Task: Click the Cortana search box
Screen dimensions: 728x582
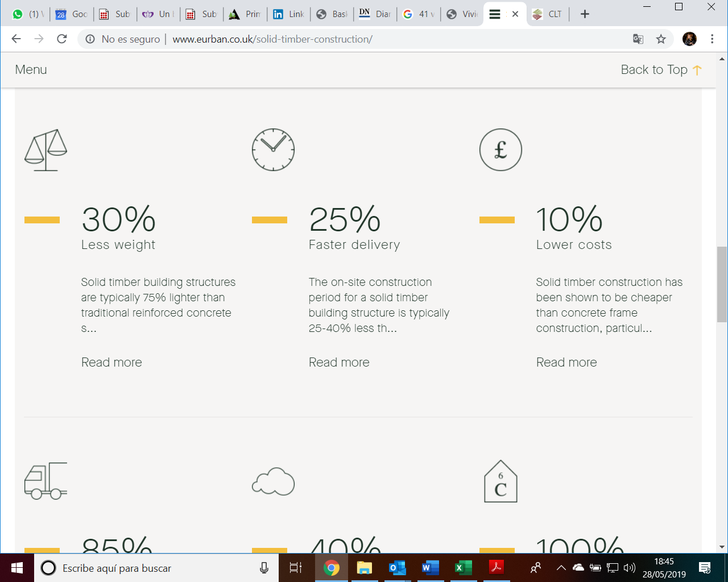Action: tap(156, 568)
